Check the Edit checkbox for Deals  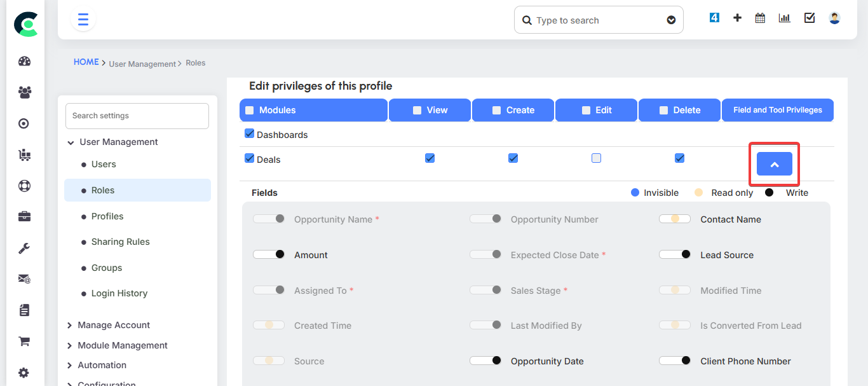pos(596,158)
